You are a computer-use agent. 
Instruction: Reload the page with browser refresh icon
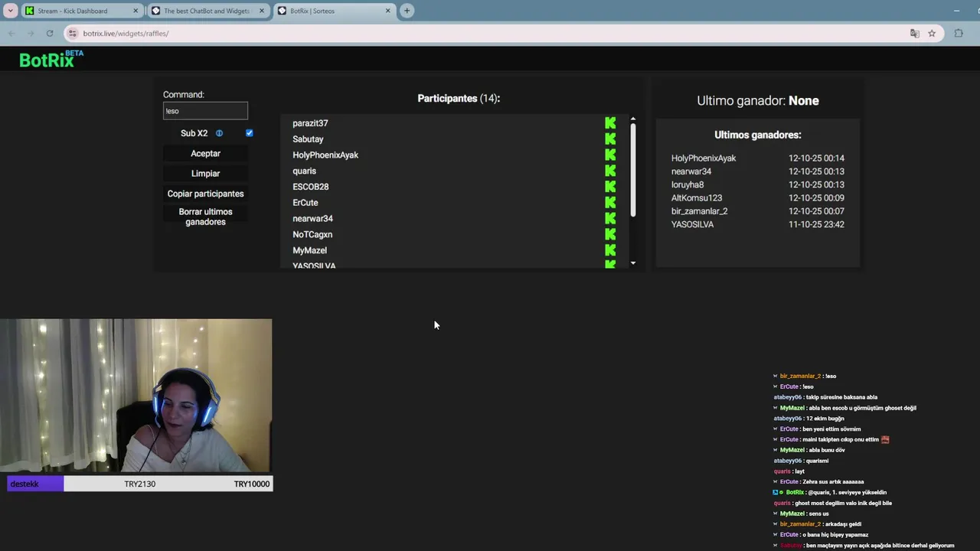point(50,33)
